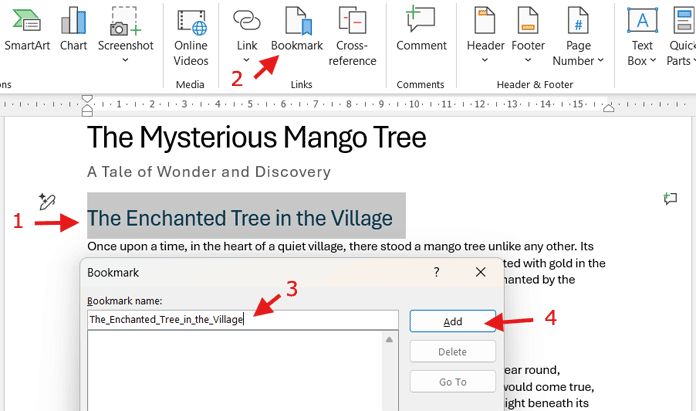Click the bookmark list scroll-up arrow

pyautogui.click(x=389, y=340)
